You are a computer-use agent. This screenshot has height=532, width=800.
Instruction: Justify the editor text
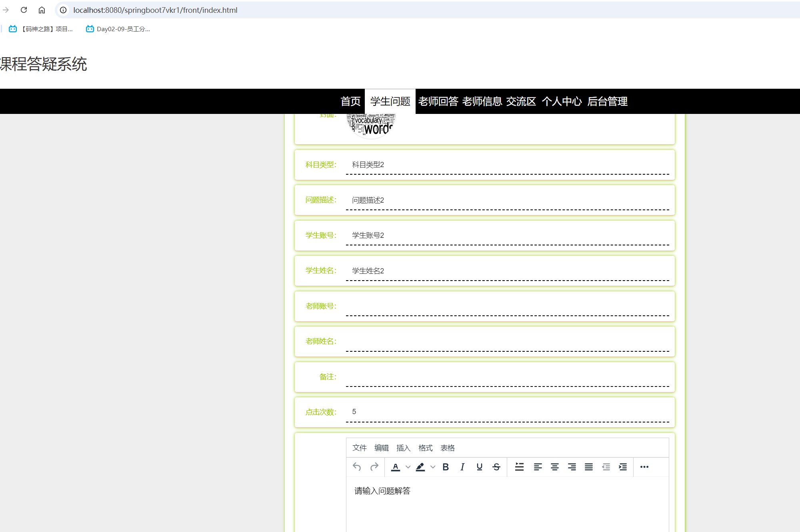588,467
